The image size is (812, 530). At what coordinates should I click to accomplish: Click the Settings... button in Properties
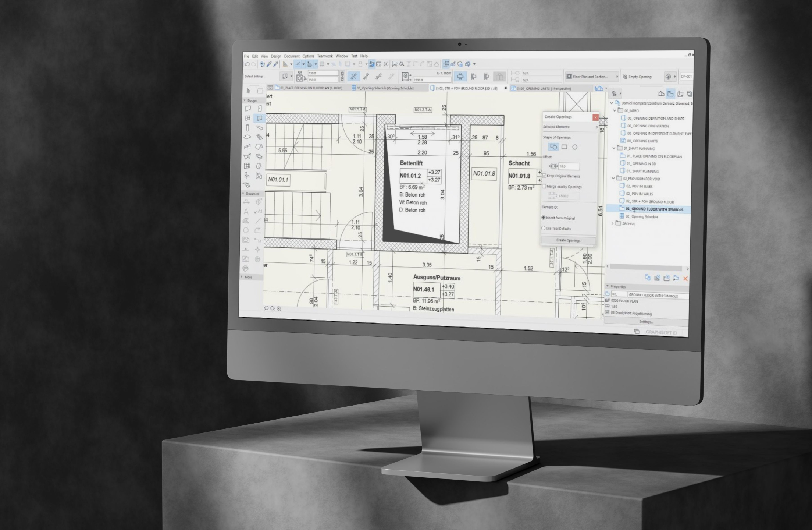click(646, 322)
